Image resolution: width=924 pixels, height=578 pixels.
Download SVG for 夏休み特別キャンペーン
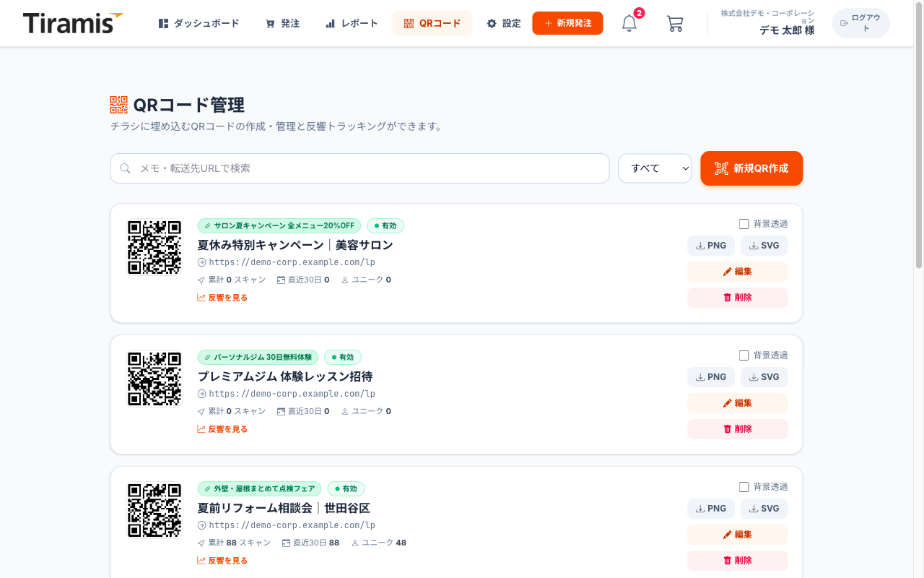click(x=764, y=246)
